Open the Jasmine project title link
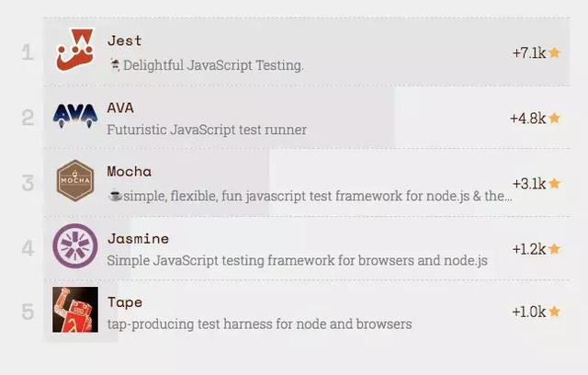This screenshot has width=588, height=375. pos(138,238)
